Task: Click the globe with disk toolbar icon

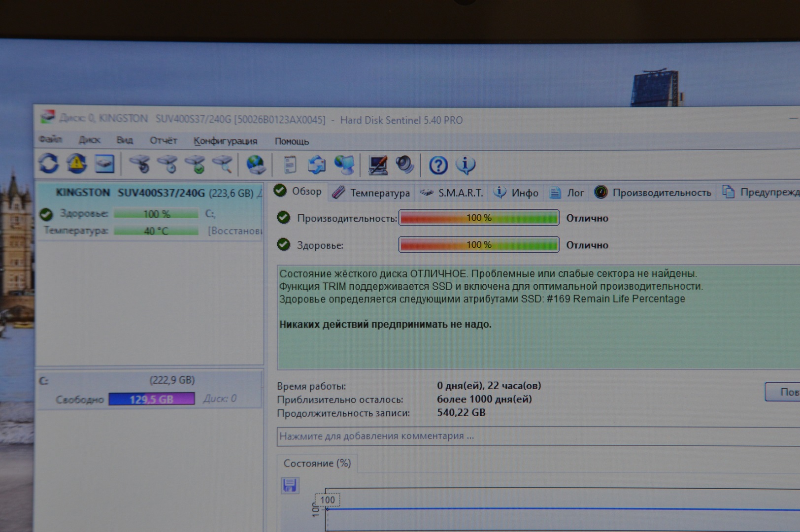Action: point(256,165)
